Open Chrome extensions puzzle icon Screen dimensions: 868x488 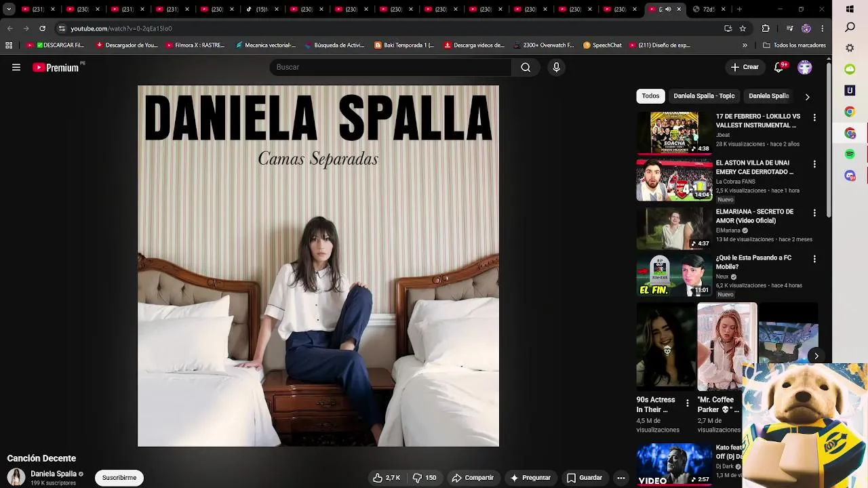tap(766, 28)
